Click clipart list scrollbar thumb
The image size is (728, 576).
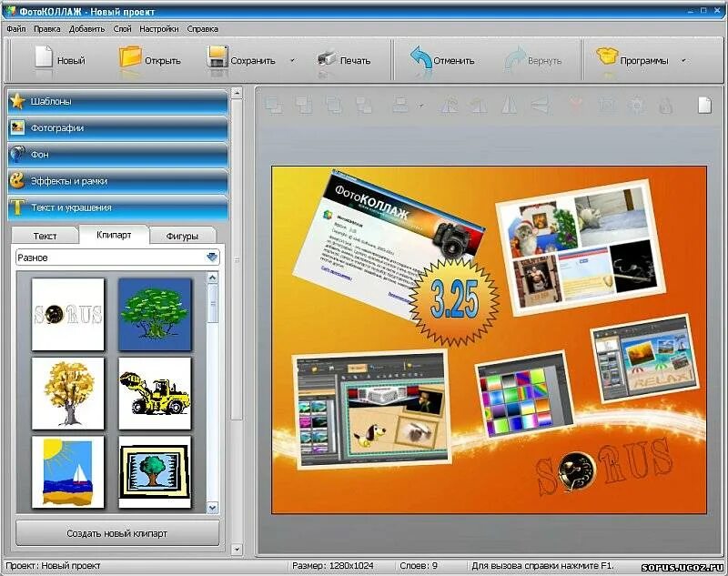pos(212,303)
